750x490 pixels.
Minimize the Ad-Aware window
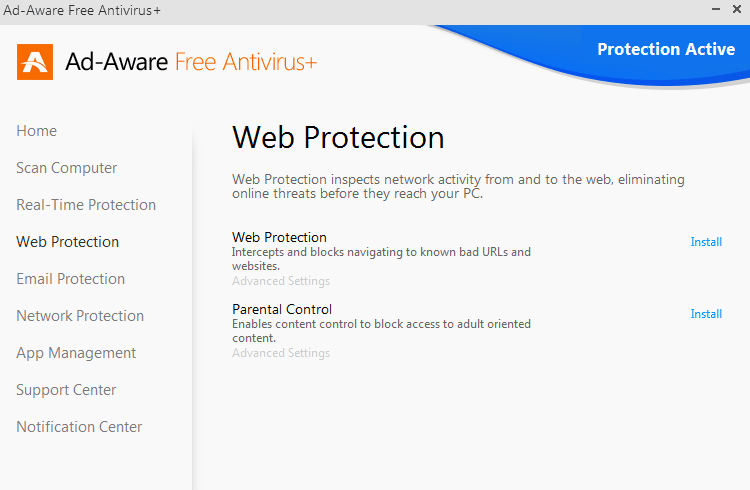[x=716, y=9]
